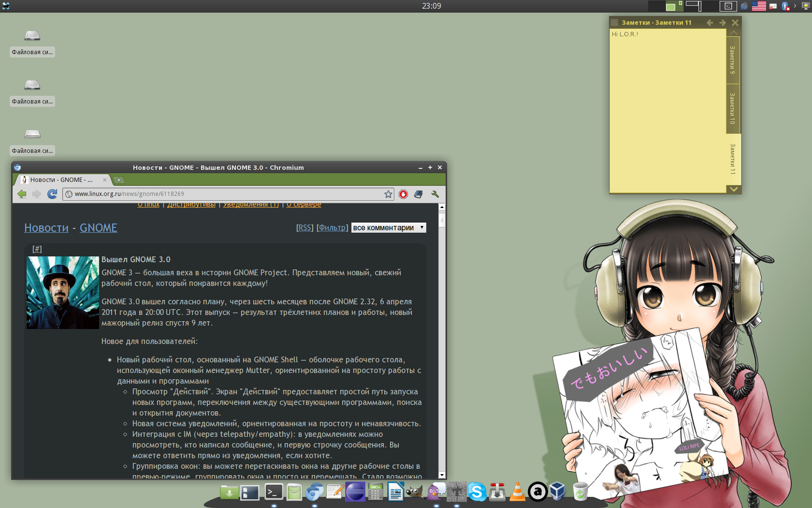The height and width of the screenshot is (508, 812).
Task: Switch to the workspace showing the terminal
Action: click(x=728, y=6)
